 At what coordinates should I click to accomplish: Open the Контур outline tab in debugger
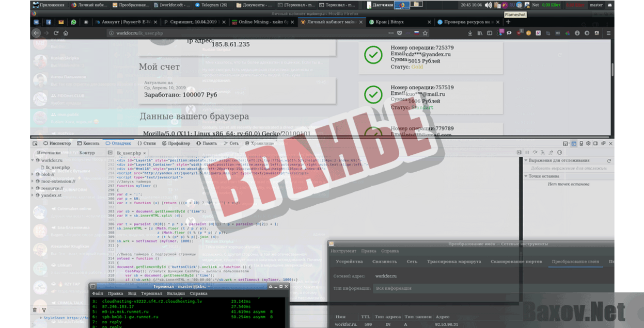87,153
